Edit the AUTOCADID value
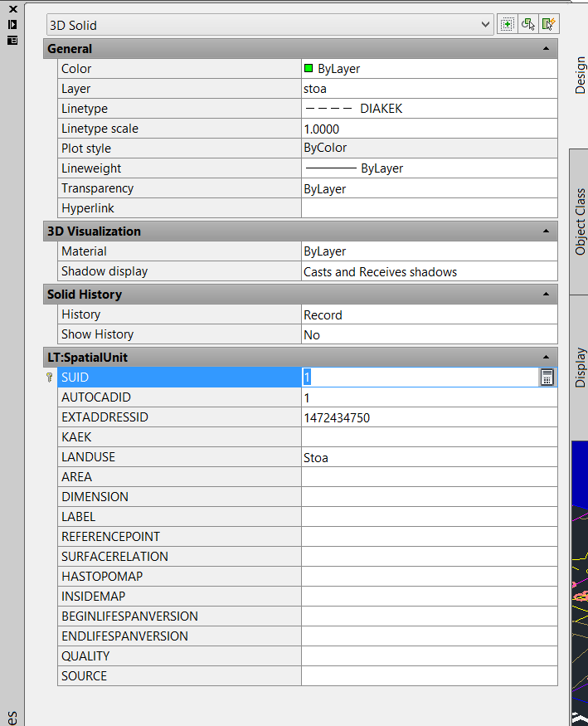This screenshot has height=726, width=588. point(430,397)
